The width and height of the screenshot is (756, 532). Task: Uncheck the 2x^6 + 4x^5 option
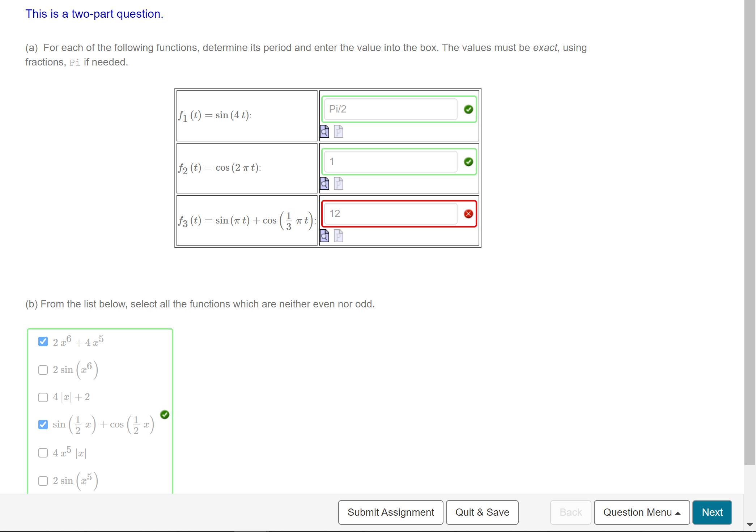(43, 342)
